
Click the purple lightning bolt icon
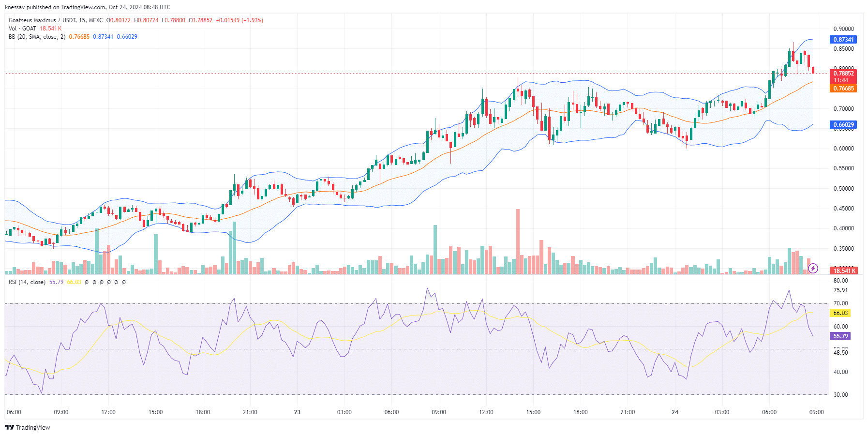813,268
